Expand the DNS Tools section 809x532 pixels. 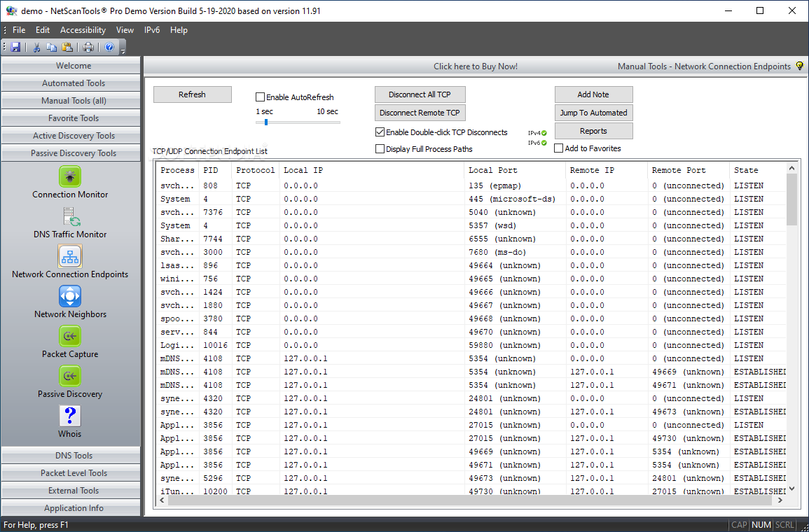(x=71, y=455)
